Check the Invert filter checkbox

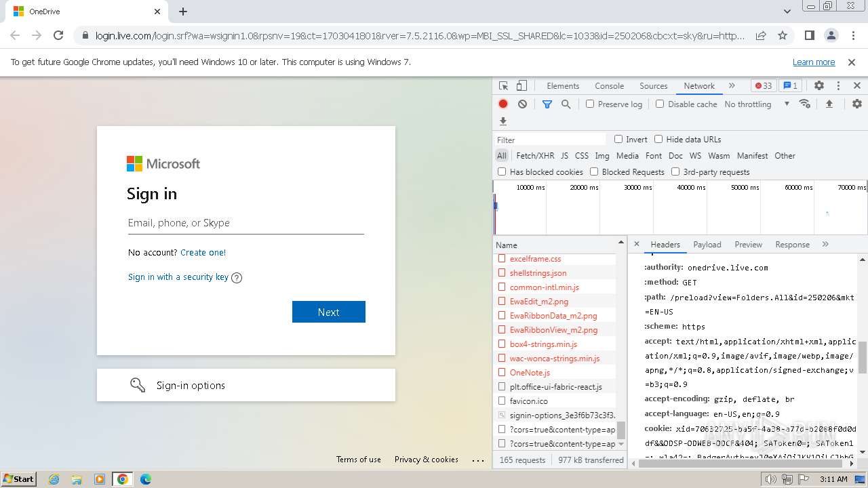618,139
